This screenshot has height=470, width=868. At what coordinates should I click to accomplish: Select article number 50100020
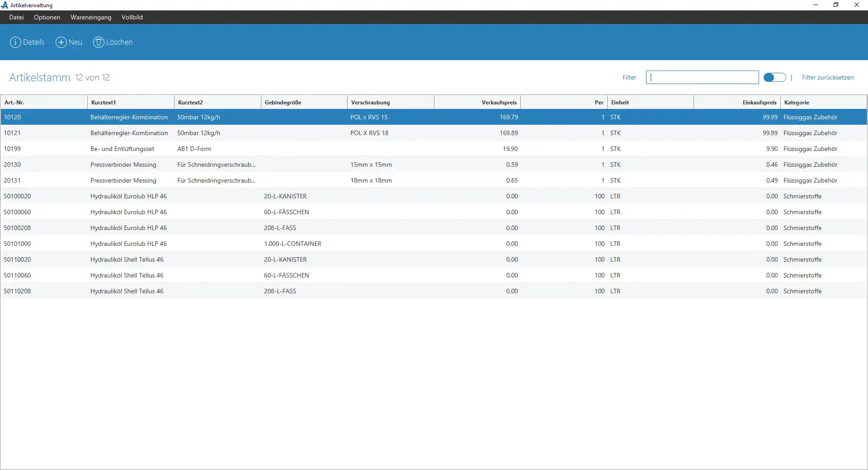[x=17, y=196]
